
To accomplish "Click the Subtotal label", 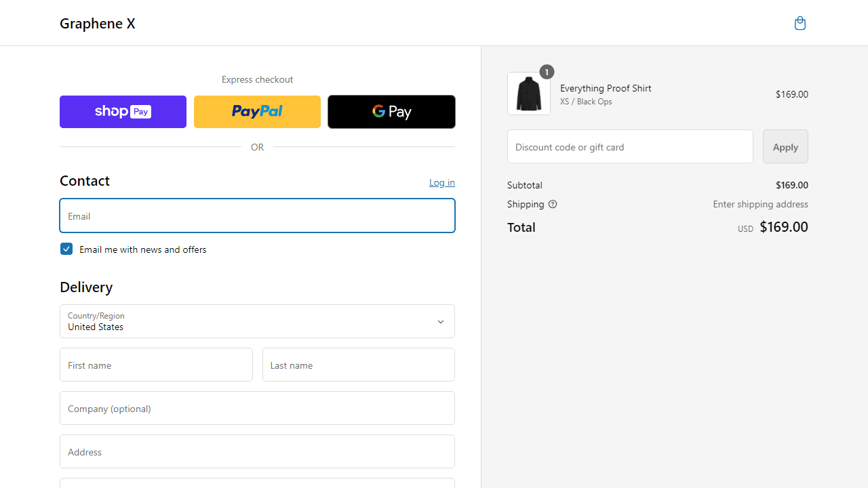I will click(525, 185).
